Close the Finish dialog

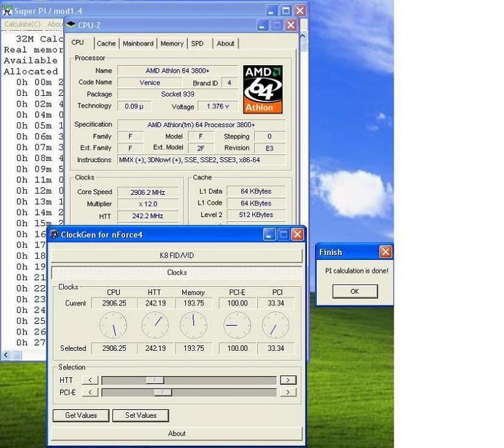[386, 252]
